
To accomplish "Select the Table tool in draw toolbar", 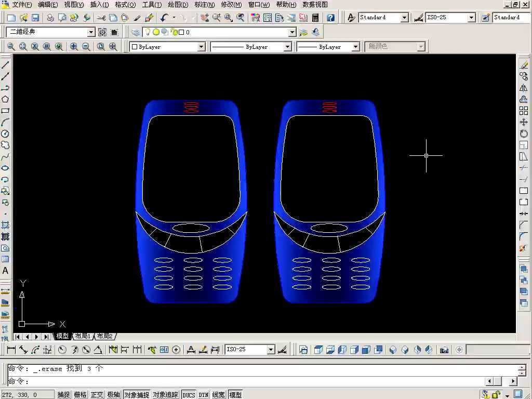I will 5,259.
